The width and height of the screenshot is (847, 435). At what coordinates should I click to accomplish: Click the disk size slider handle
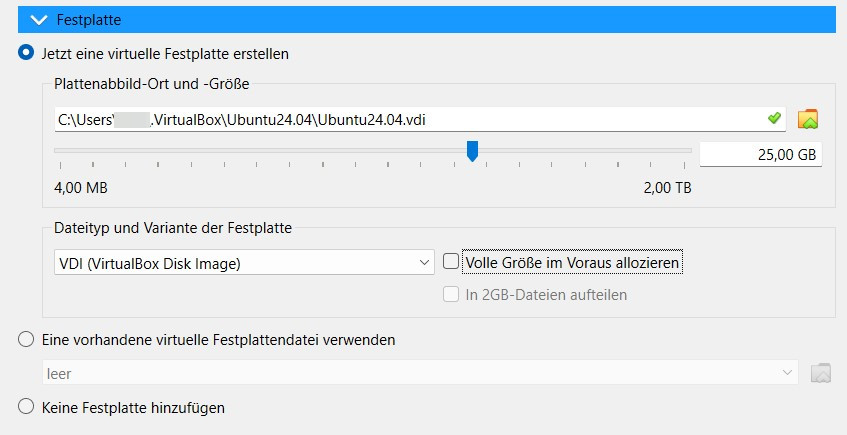[x=473, y=151]
